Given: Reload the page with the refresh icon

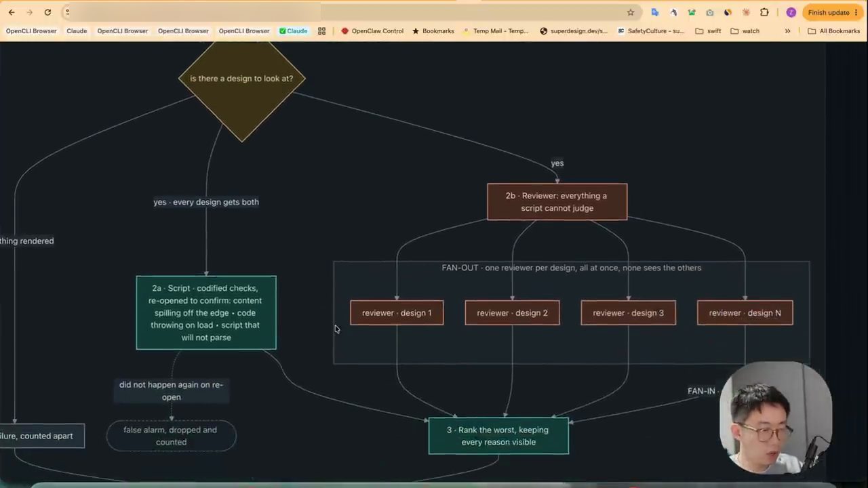Looking at the screenshot, I should coord(47,12).
